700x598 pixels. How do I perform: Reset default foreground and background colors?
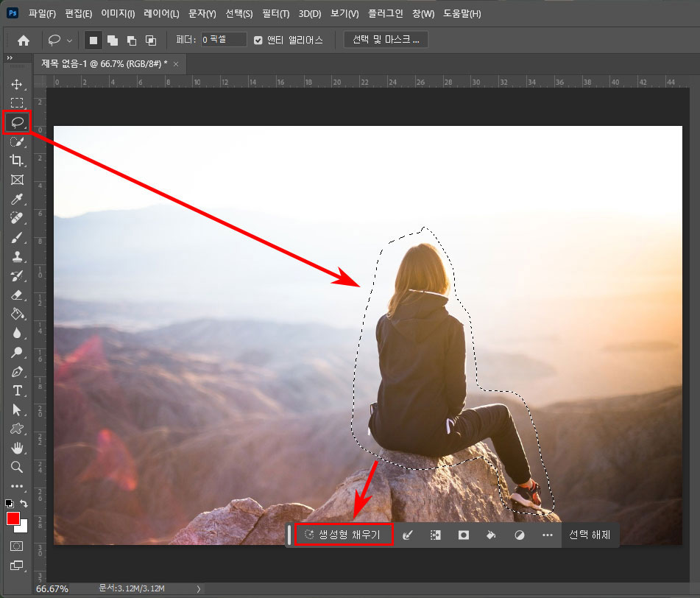[9, 503]
